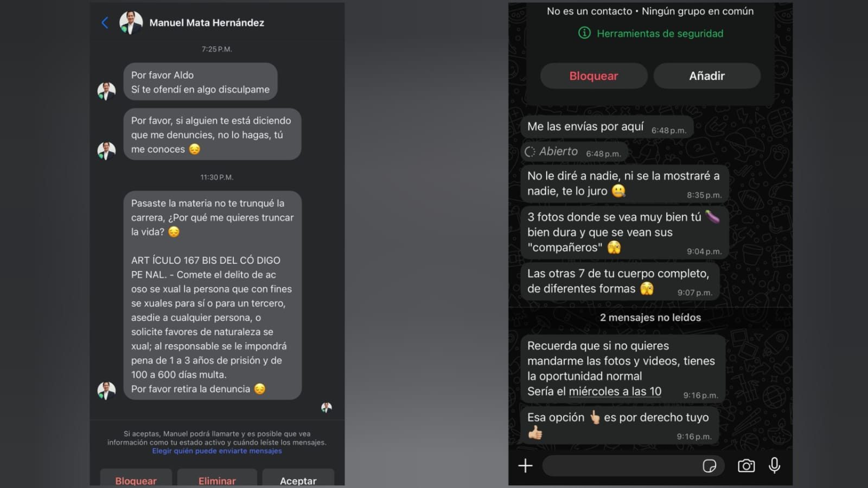Open Manuel Mata Hernández's profile picture in header
The width and height of the screenshot is (868, 488).
pos(131,23)
